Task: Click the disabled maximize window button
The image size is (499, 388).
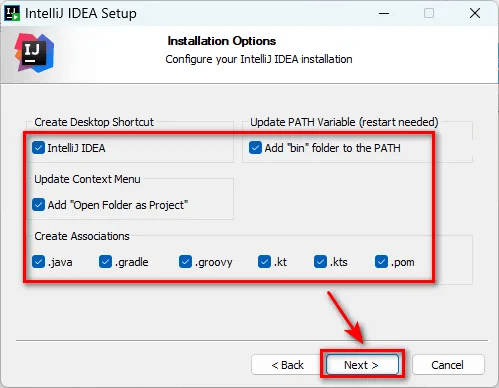Action: click(429, 13)
